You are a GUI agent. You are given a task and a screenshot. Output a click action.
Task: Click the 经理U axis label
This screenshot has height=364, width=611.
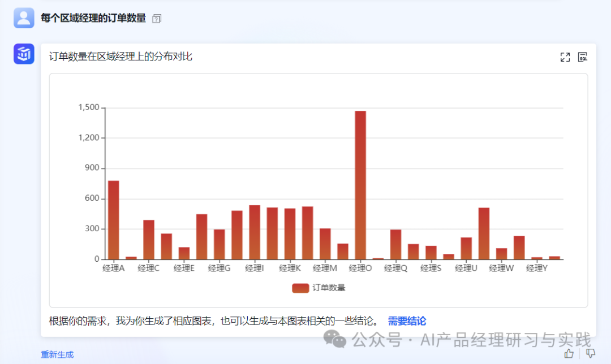point(466,268)
